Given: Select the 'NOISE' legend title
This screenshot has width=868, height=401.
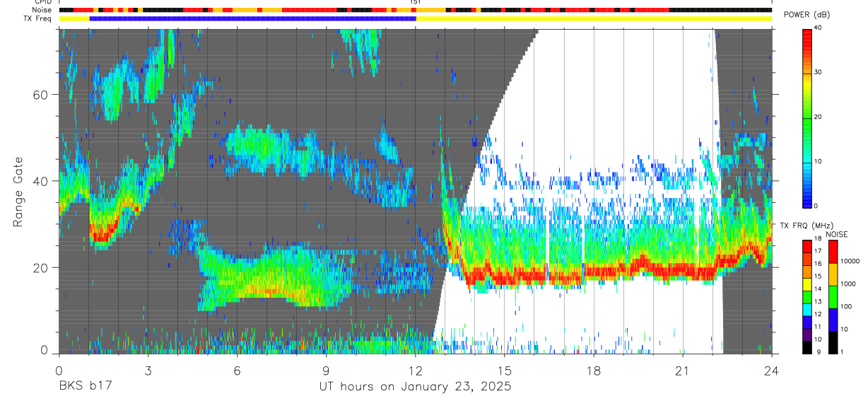Looking at the screenshot, I should click(x=836, y=234).
